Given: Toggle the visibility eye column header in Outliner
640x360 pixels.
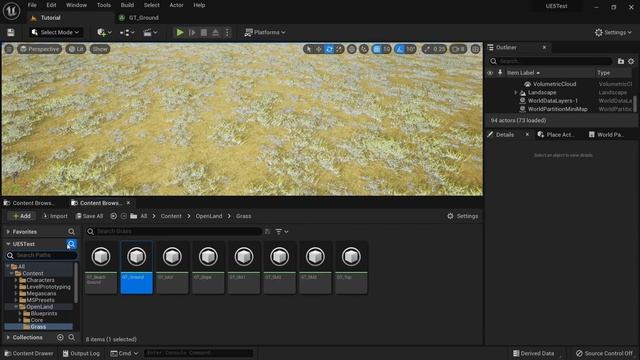Looking at the screenshot, I should pos(490,73).
